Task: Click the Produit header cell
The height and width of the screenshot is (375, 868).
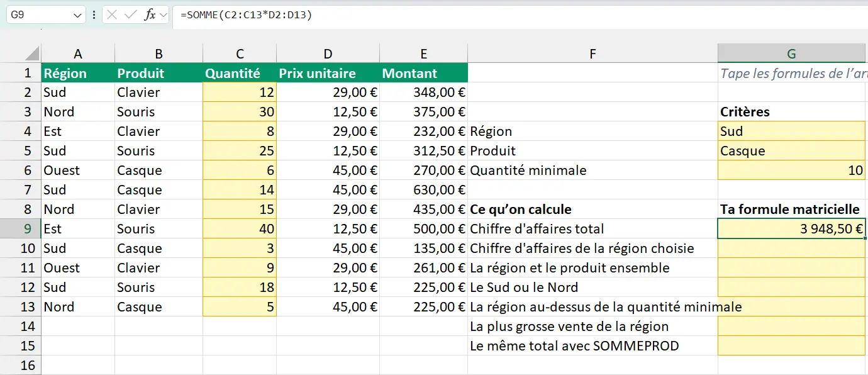Action: pos(159,73)
